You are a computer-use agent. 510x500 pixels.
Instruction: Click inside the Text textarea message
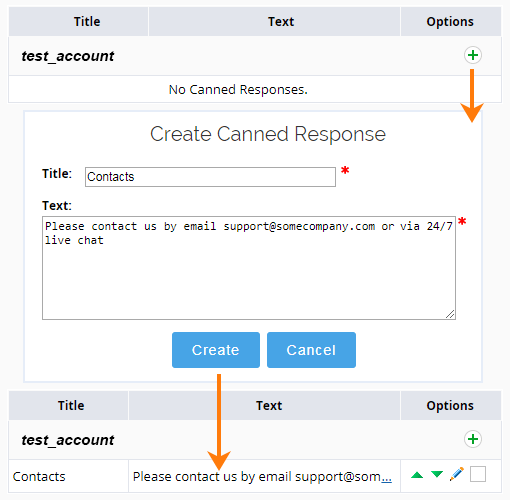pos(249,268)
